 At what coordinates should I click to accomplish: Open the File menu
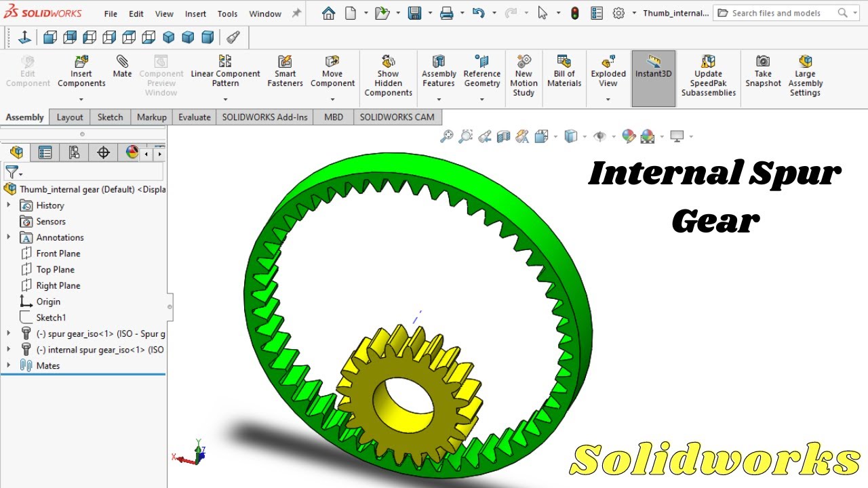111,14
